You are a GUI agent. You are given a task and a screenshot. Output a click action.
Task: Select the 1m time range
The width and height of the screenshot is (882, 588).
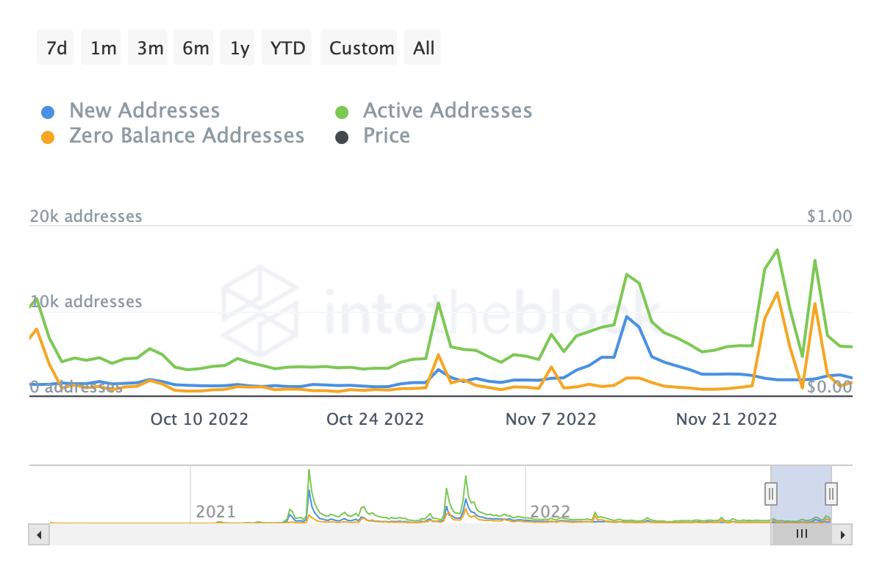coord(104,49)
